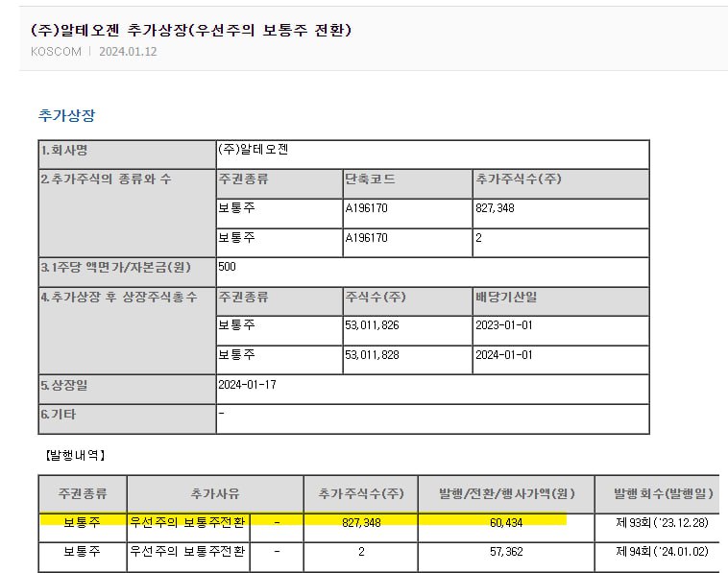This screenshot has width=728, height=573.
Task: Click the 추가사유 column header
Action: (x=215, y=493)
